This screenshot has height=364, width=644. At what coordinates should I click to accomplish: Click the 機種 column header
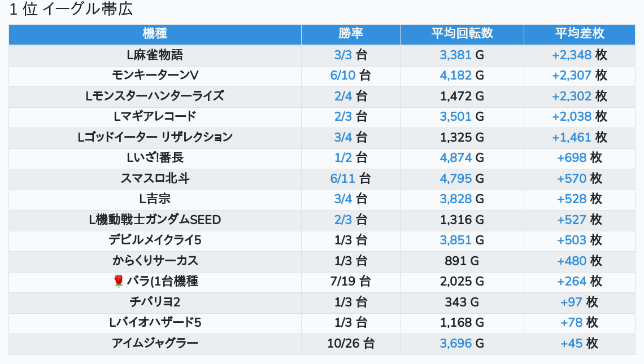pos(155,34)
